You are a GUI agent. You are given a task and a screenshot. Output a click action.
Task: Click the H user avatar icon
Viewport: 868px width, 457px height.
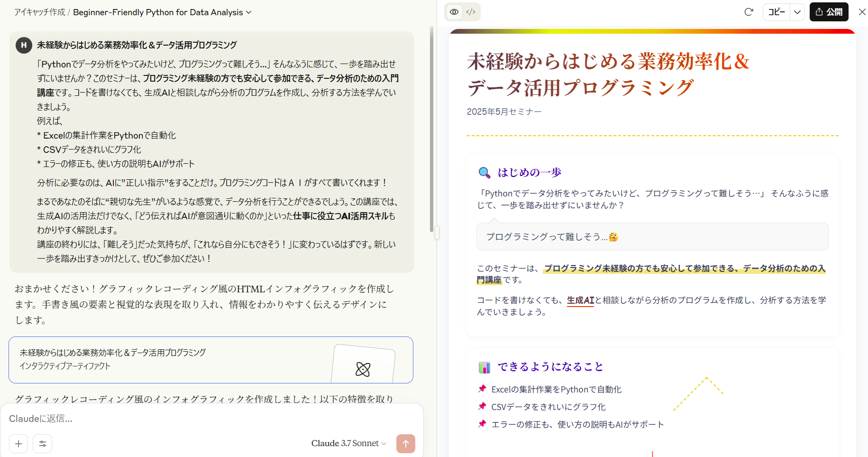click(x=24, y=45)
